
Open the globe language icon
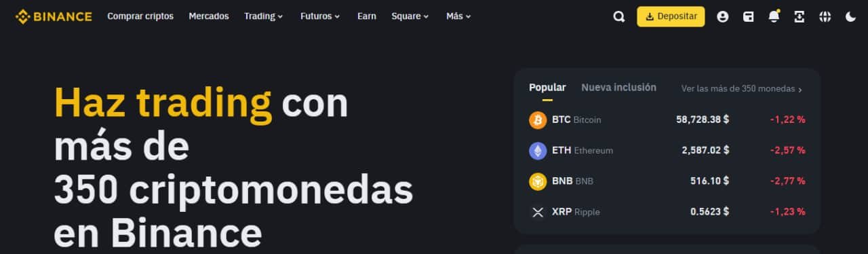point(825,17)
